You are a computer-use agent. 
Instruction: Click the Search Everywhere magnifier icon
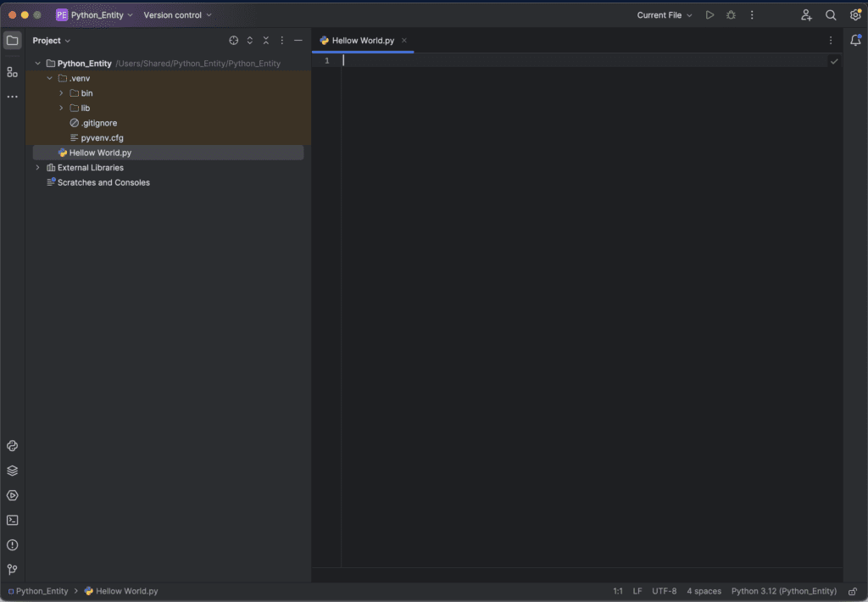(831, 15)
